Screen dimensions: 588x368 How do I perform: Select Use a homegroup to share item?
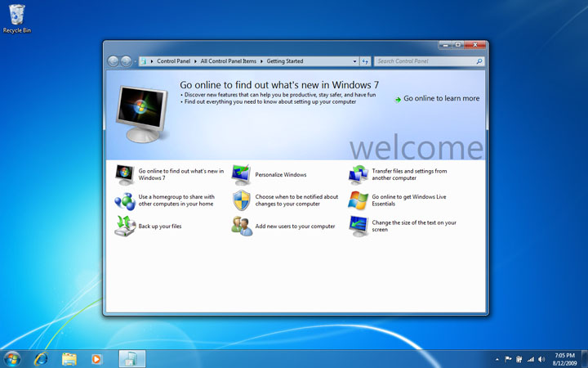coord(176,200)
